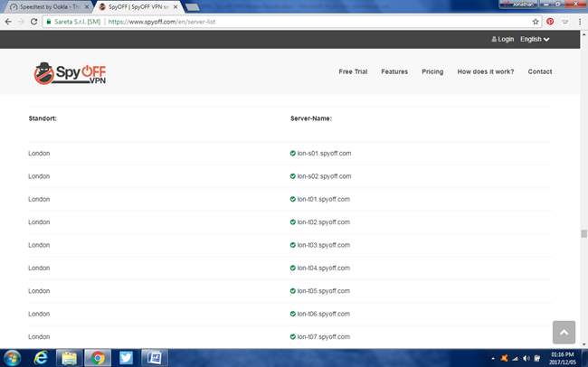The image size is (588, 367).
Task: Click the Login link
Action: [x=502, y=39]
